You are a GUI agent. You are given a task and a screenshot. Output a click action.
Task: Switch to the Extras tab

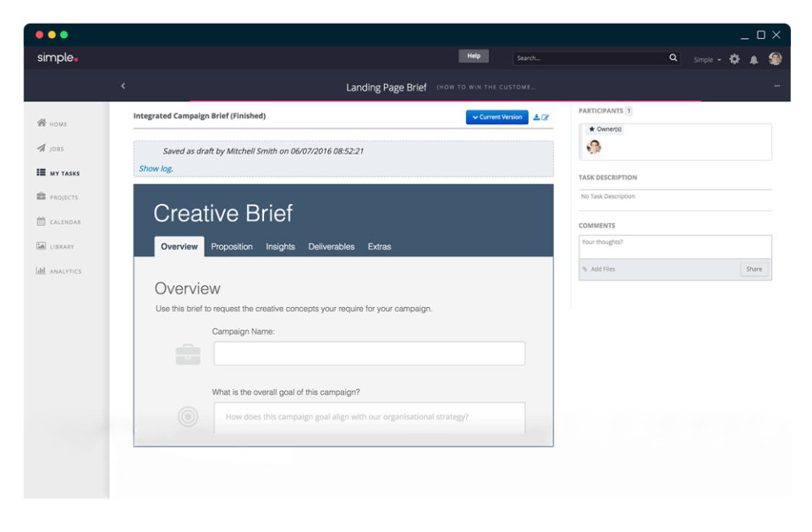click(379, 247)
